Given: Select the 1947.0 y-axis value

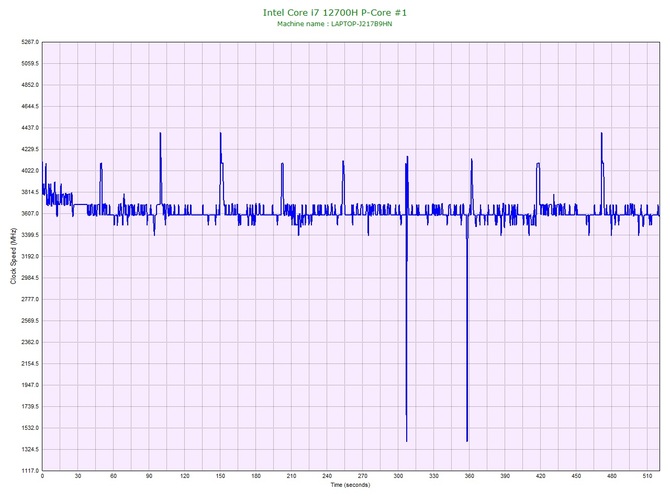Looking at the screenshot, I should click(30, 385).
